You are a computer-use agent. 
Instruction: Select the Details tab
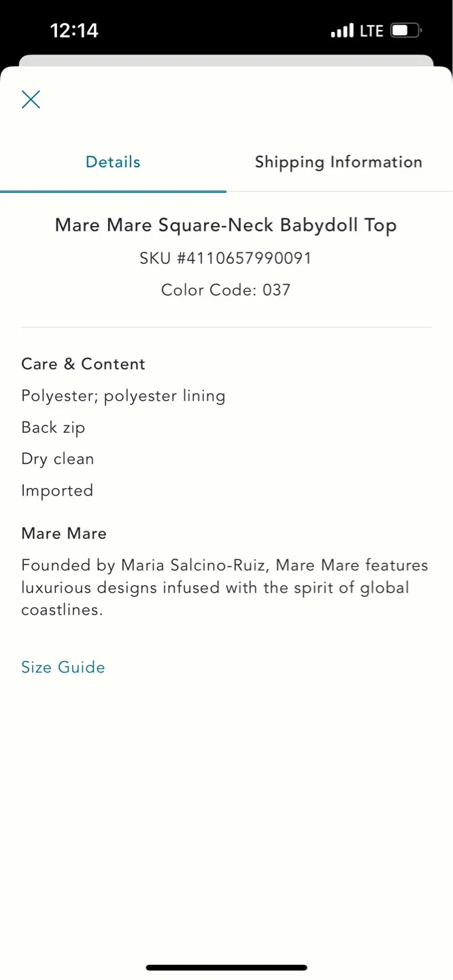(113, 162)
